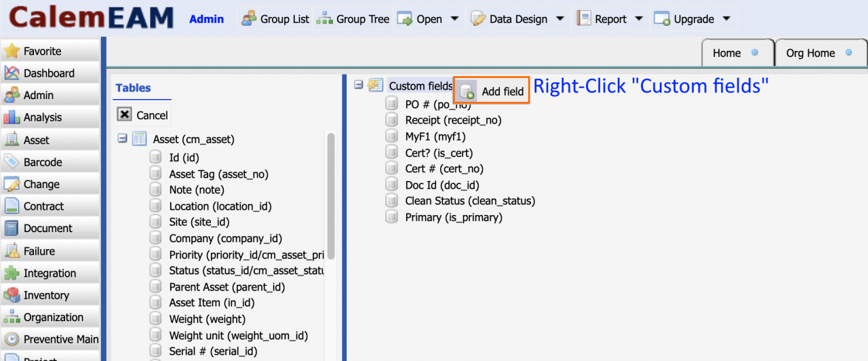This screenshot has width=868, height=361.
Task: Open the Analysis module
Action: (50, 117)
